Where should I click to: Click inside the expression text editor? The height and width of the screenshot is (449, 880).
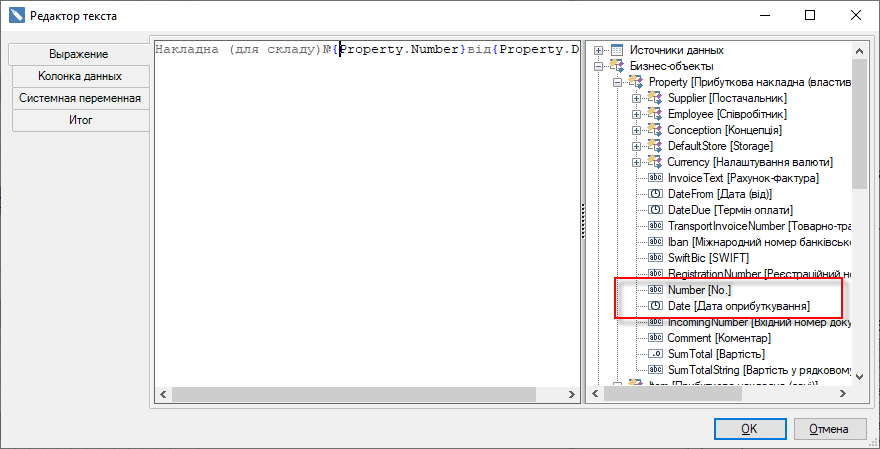click(x=365, y=220)
